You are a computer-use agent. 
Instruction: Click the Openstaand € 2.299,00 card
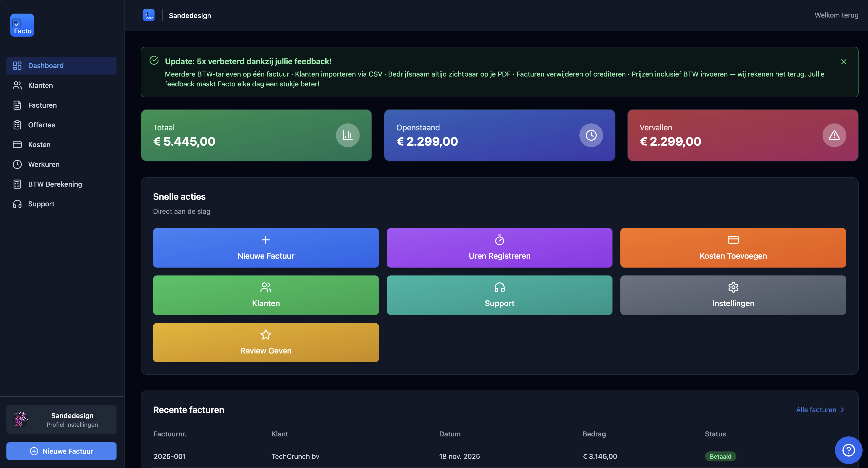point(499,135)
